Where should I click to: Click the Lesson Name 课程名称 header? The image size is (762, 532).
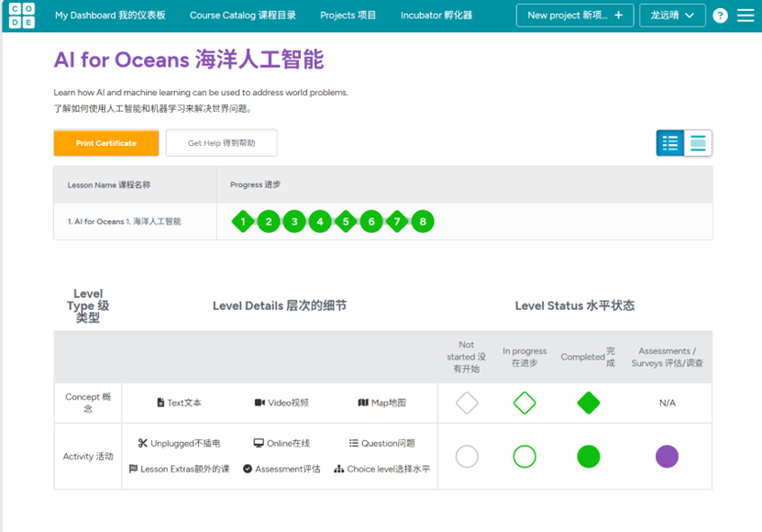pyautogui.click(x=109, y=185)
